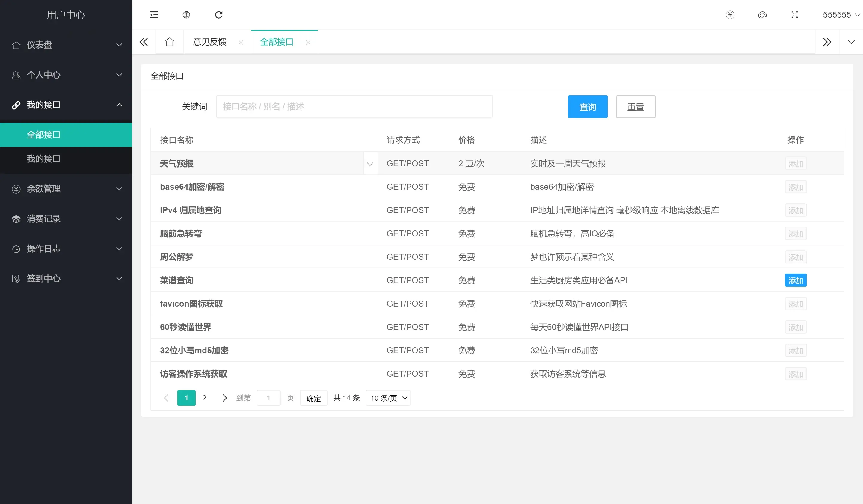Add the 周公解梦 interface
The height and width of the screenshot is (504, 863).
(x=796, y=257)
